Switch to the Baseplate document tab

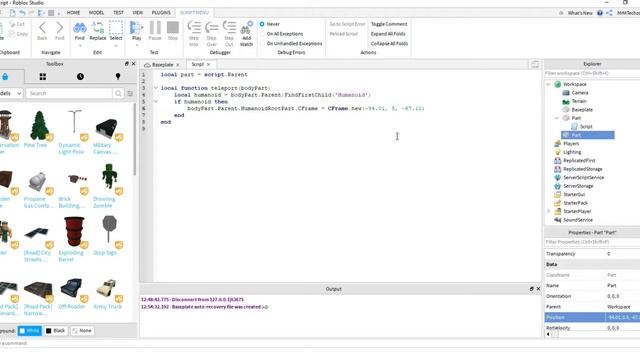[162, 64]
